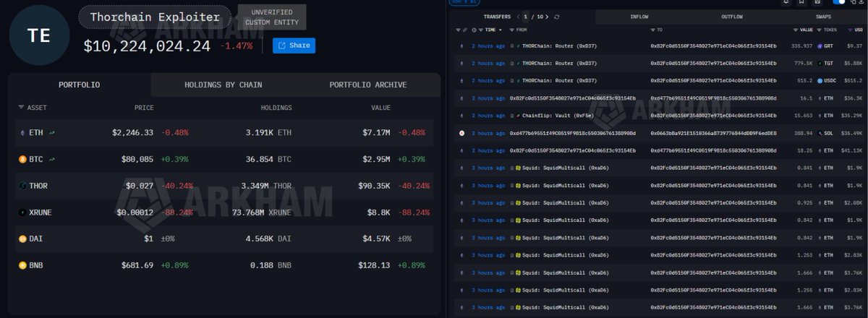868x318 pixels.
Task: Select the INFLOW tab
Action: pyautogui.click(x=639, y=17)
